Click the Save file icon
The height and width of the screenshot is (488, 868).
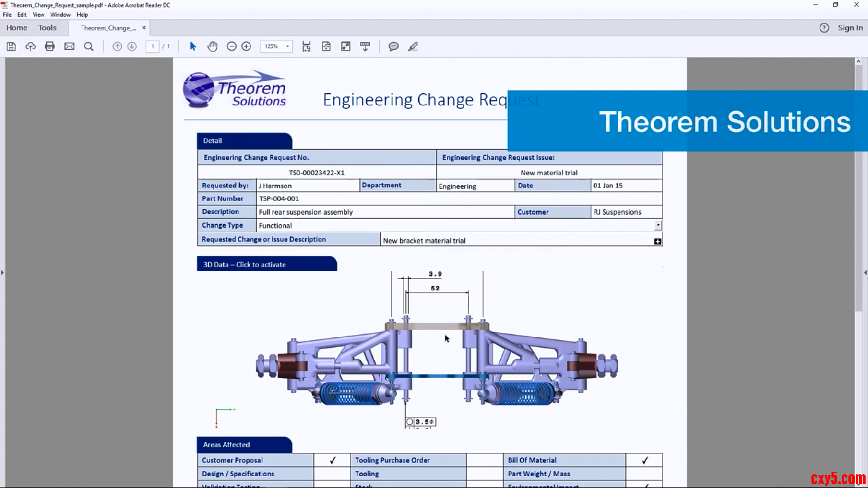point(11,46)
